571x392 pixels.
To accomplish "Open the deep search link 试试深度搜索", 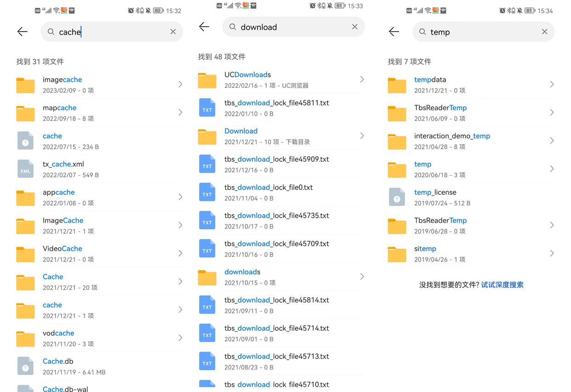I will [x=502, y=284].
